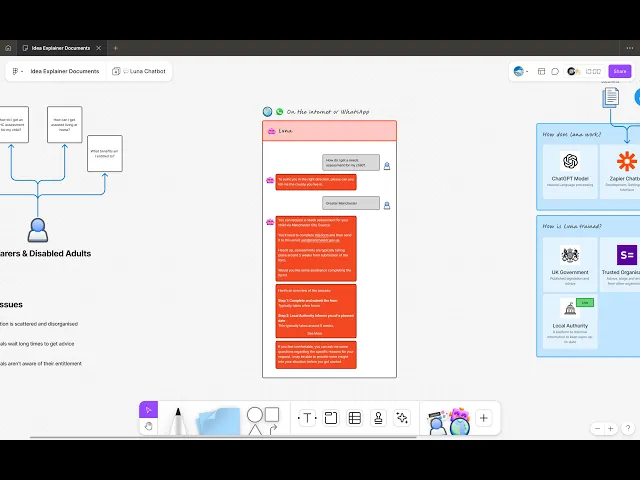Viewport: 640px width, 480px height.
Task: Zoom in with the plus button
Action: point(611,429)
